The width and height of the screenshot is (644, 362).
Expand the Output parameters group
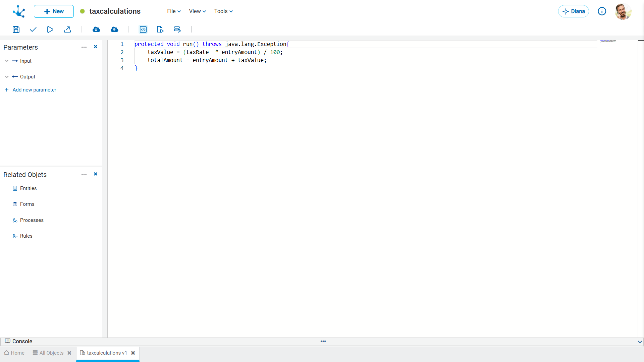click(7, 77)
